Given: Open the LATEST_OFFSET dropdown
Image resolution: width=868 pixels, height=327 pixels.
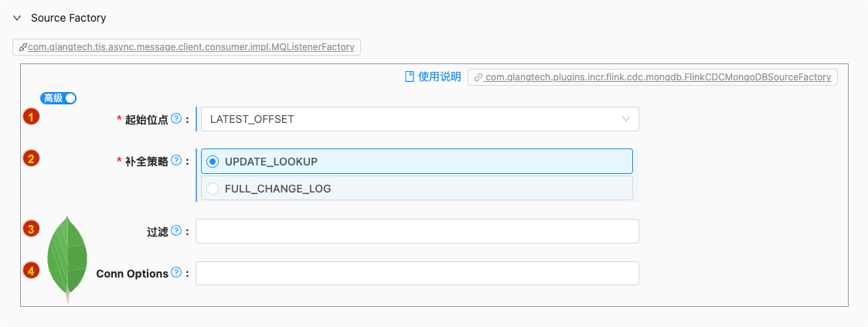Looking at the screenshot, I should (420, 119).
